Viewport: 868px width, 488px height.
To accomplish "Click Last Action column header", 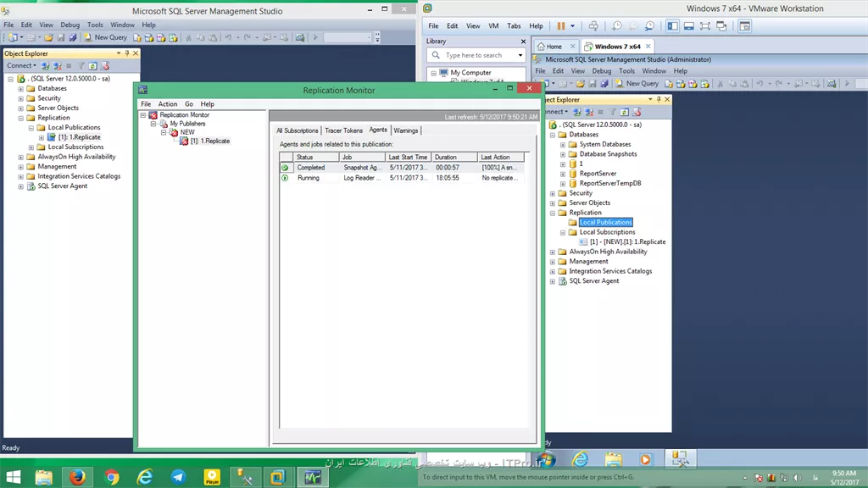I will [500, 157].
